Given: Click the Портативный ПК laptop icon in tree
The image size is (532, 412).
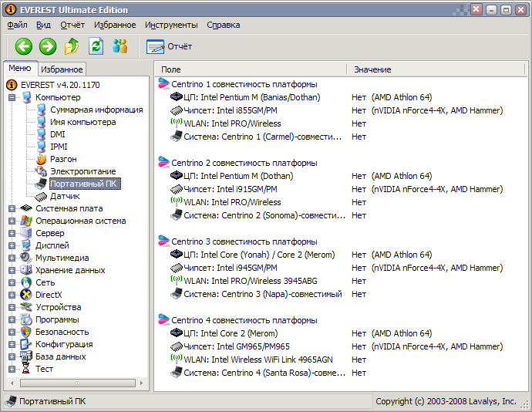Looking at the screenshot, I should 41,184.
